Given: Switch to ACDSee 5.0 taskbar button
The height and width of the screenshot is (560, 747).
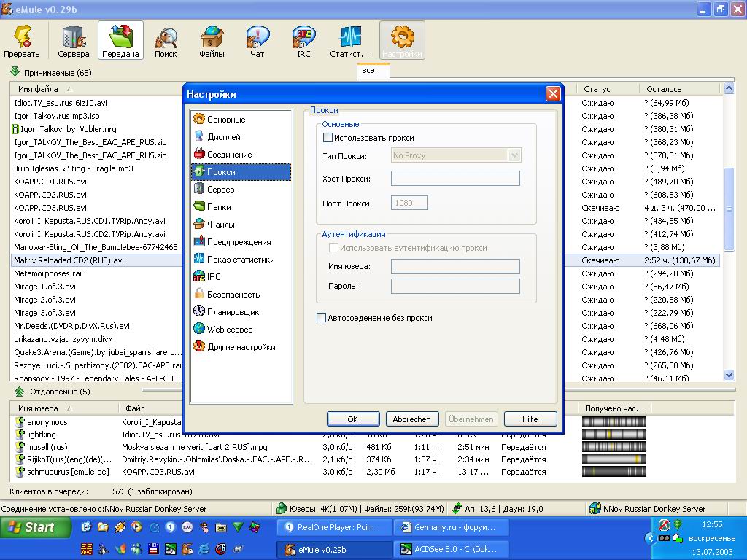Looking at the screenshot, I should [451, 549].
